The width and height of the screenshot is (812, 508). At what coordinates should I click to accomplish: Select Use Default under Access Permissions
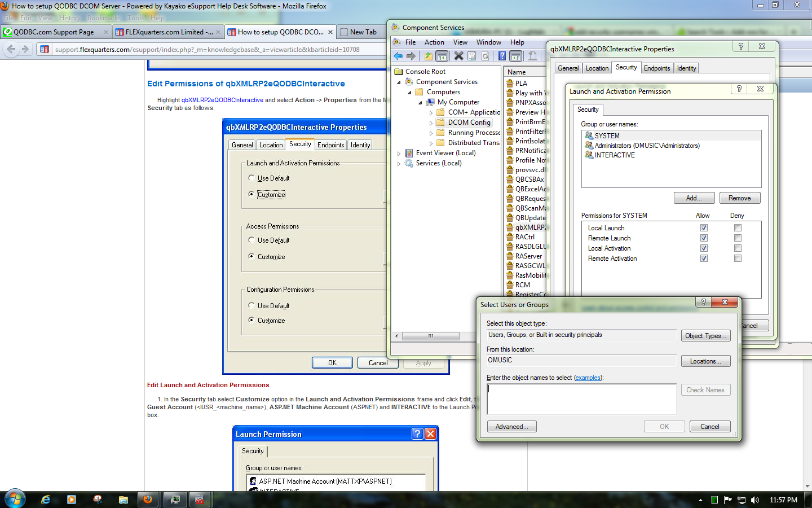(x=250, y=240)
